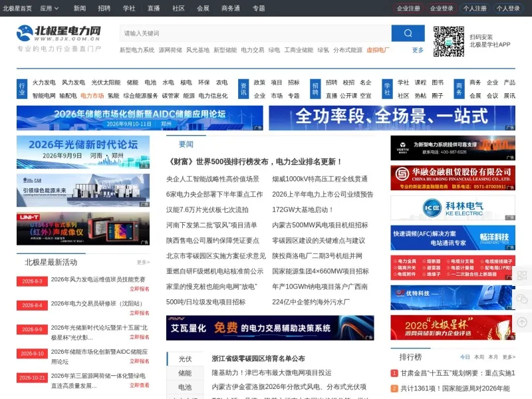Open 新闻 in the top navigation
Image resolution: width=532 pixels, height=399 pixels.
point(80,8)
